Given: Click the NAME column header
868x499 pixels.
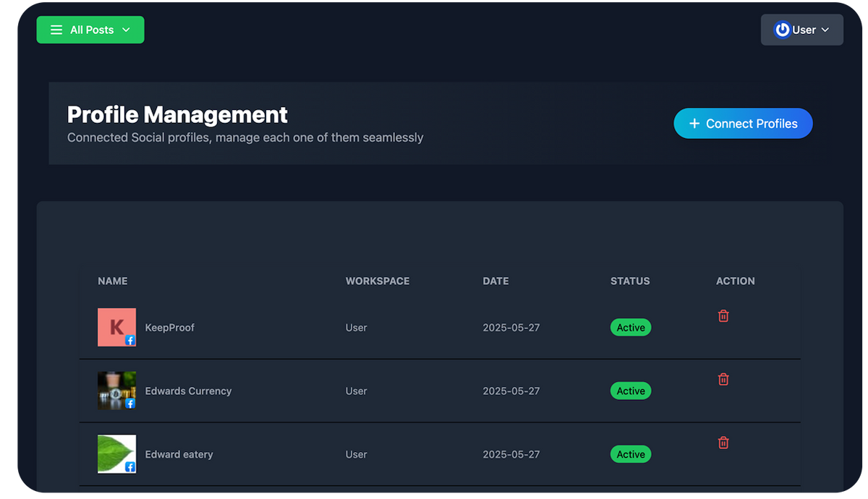Looking at the screenshot, I should point(113,281).
